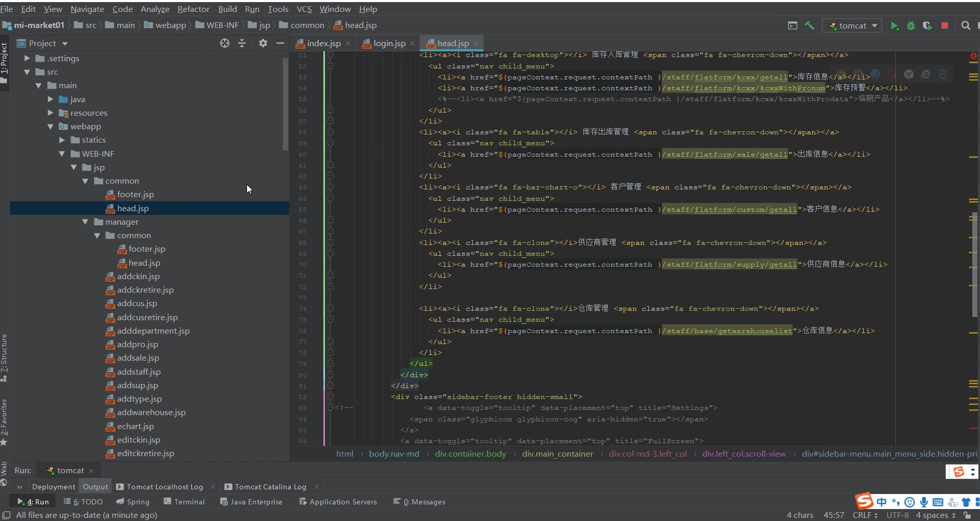Expand the java folder in project tree

coord(50,99)
